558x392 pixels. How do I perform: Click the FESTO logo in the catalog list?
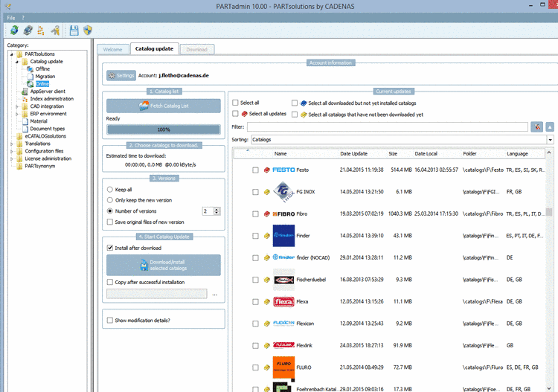pos(283,170)
